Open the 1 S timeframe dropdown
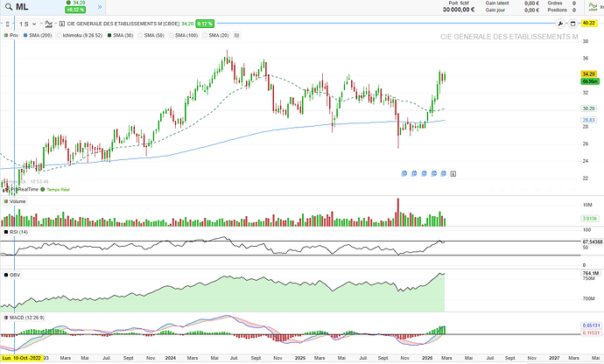The height and width of the screenshot is (364, 604). (24, 24)
